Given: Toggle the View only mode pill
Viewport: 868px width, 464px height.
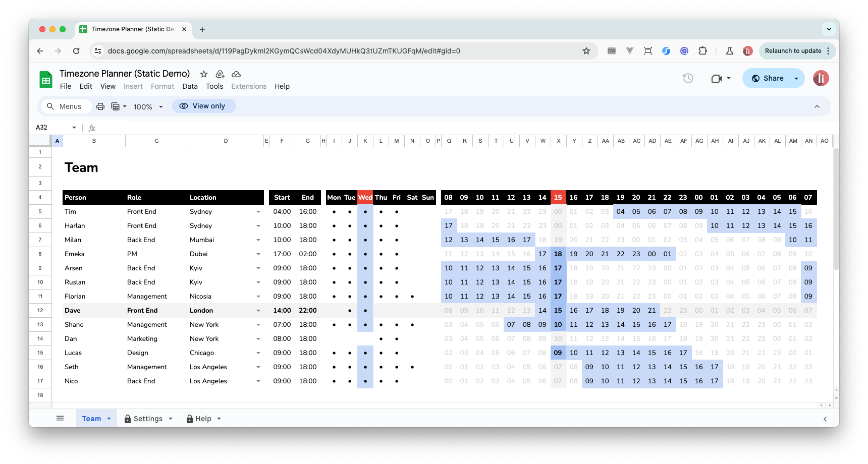Looking at the screenshot, I should (x=203, y=106).
